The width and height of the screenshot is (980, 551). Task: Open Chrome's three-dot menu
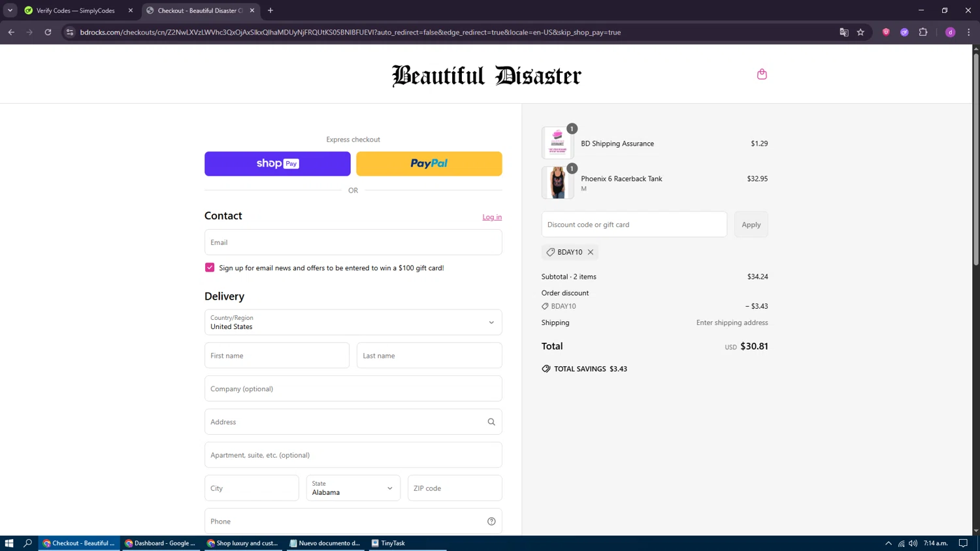coord(969,32)
